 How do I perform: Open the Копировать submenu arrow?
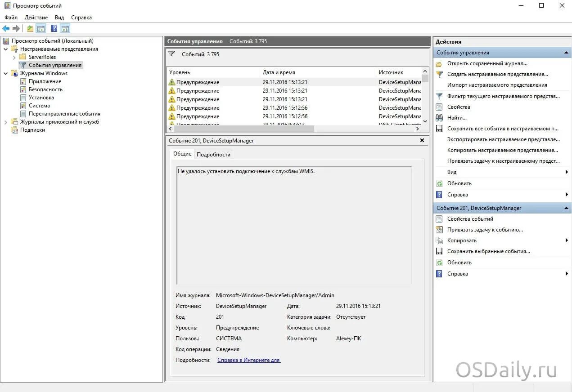pos(567,241)
